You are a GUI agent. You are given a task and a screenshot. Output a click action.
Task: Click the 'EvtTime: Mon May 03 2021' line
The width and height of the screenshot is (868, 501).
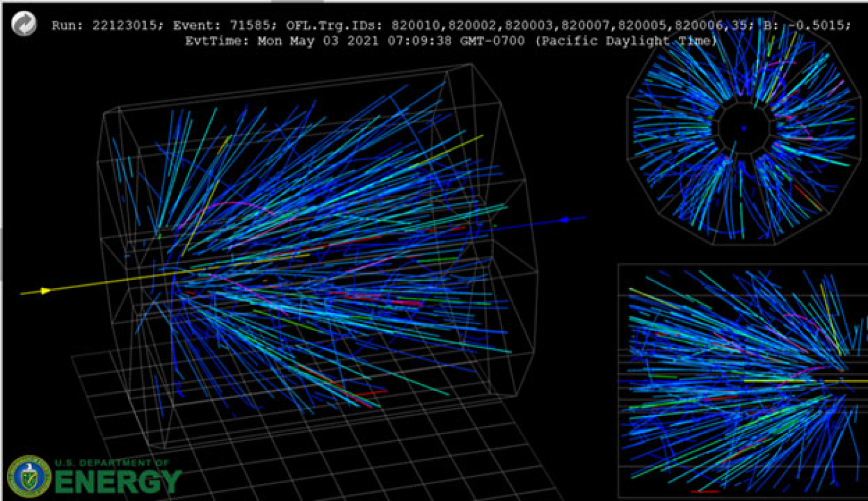tap(451, 41)
